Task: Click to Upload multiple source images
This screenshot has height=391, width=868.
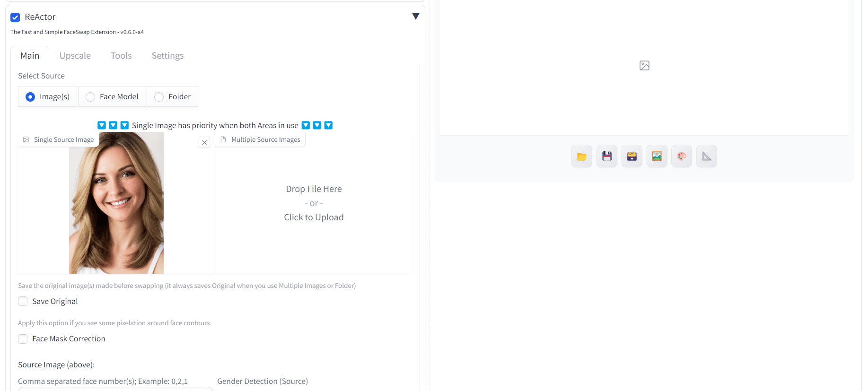Action: pos(314,217)
